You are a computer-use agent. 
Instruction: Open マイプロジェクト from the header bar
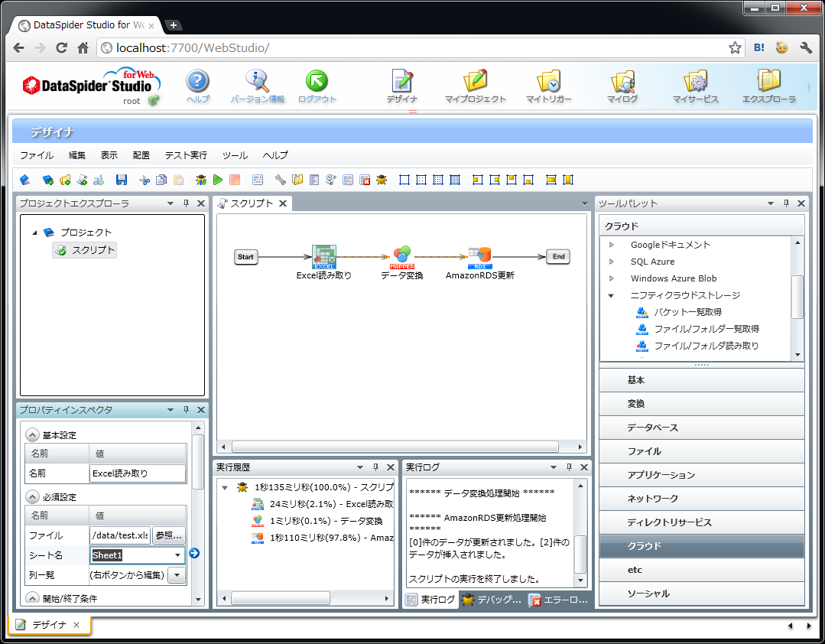tap(475, 86)
